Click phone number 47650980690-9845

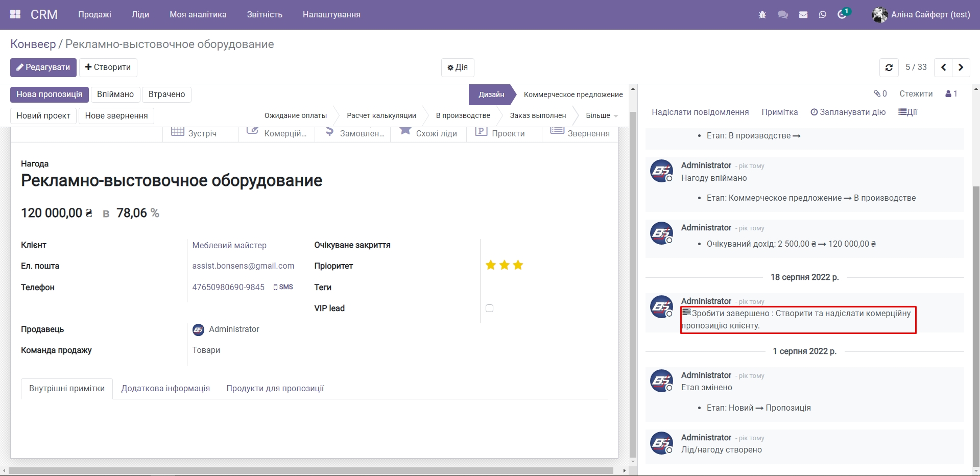[x=228, y=288]
